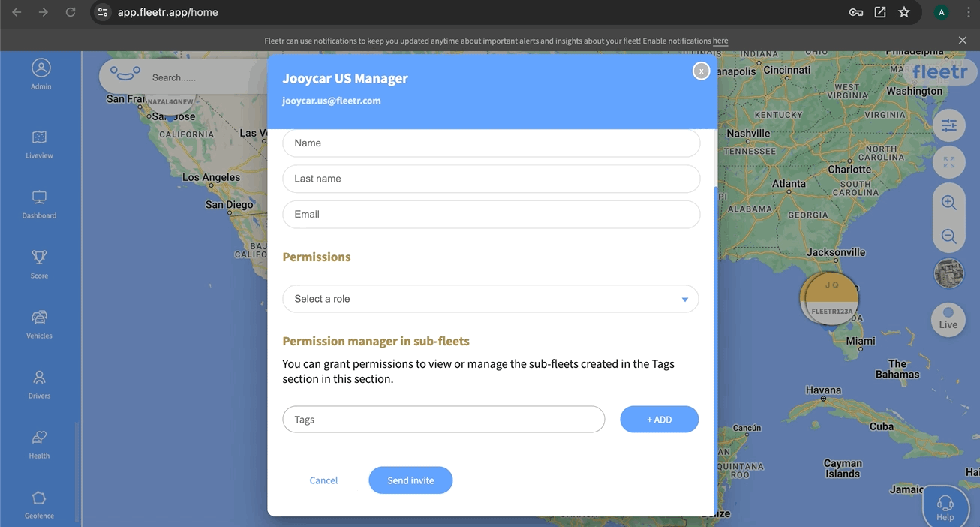Click the Permissions heading
The height and width of the screenshot is (527, 980).
click(x=317, y=257)
